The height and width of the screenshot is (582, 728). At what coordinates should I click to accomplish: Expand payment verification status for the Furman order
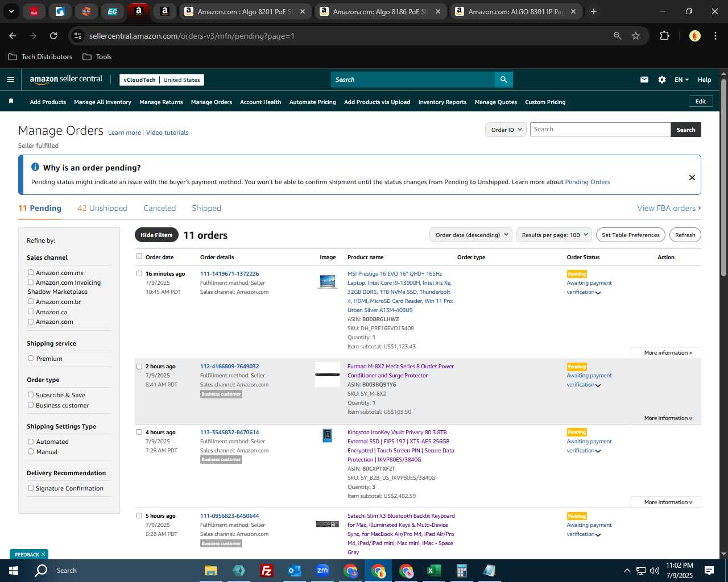click(598, 385)
